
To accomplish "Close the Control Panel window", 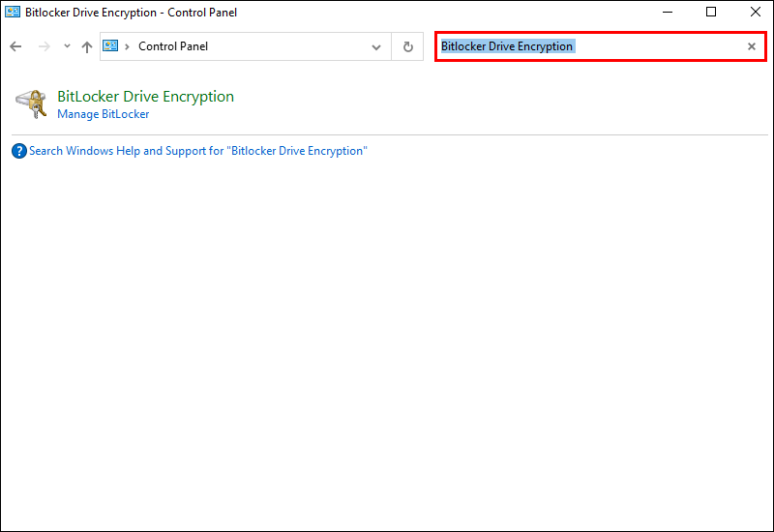I will [756, 13].
